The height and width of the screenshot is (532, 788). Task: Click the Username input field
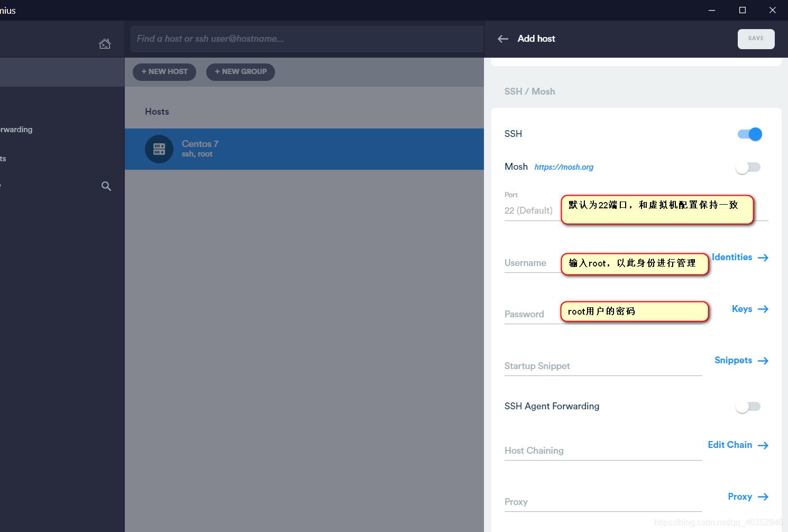[603, 263]
